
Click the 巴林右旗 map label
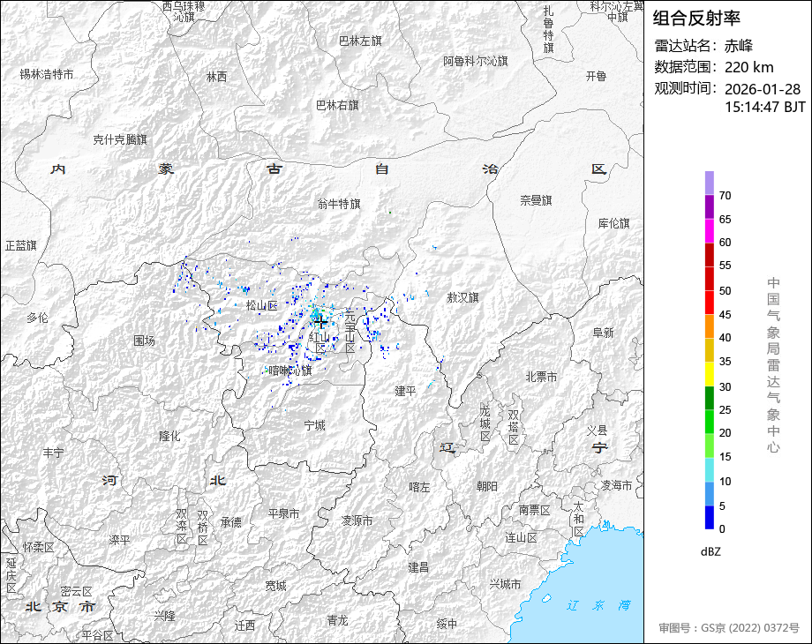(x=338, y=106)
